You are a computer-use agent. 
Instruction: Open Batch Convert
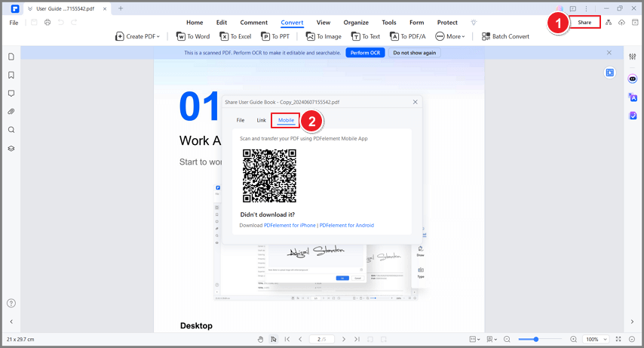[x=505, y=36]
